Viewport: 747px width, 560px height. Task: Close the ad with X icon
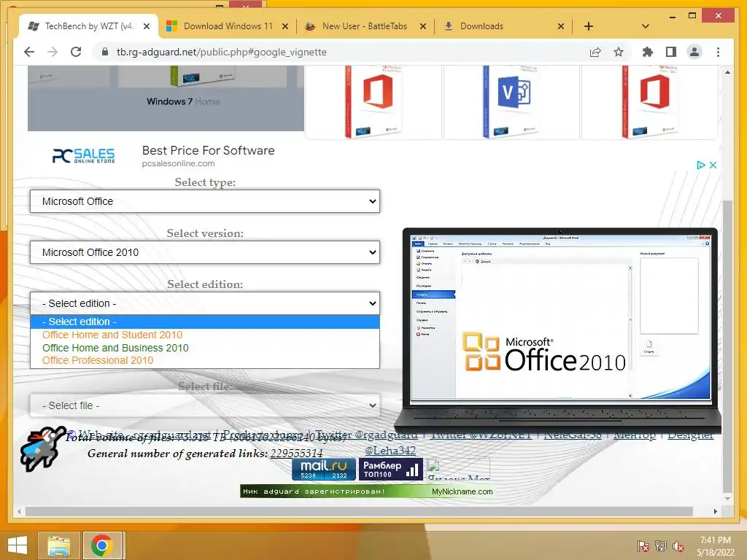[713, 165]
